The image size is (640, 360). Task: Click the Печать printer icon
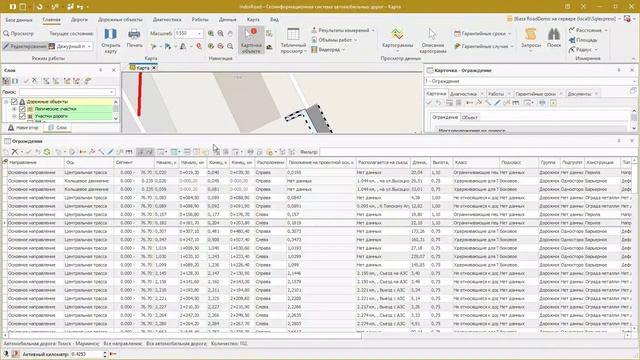click(x=134, y=39)
